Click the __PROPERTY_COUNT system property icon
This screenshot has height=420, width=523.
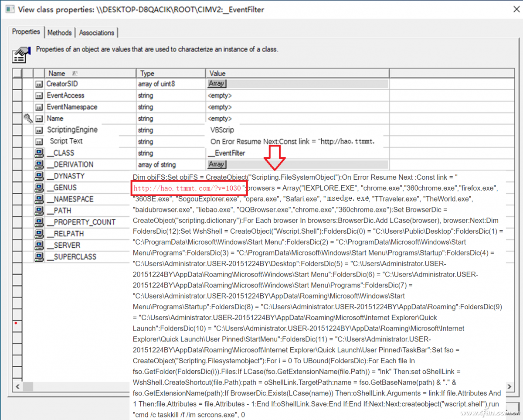click(x=39, y=222)
